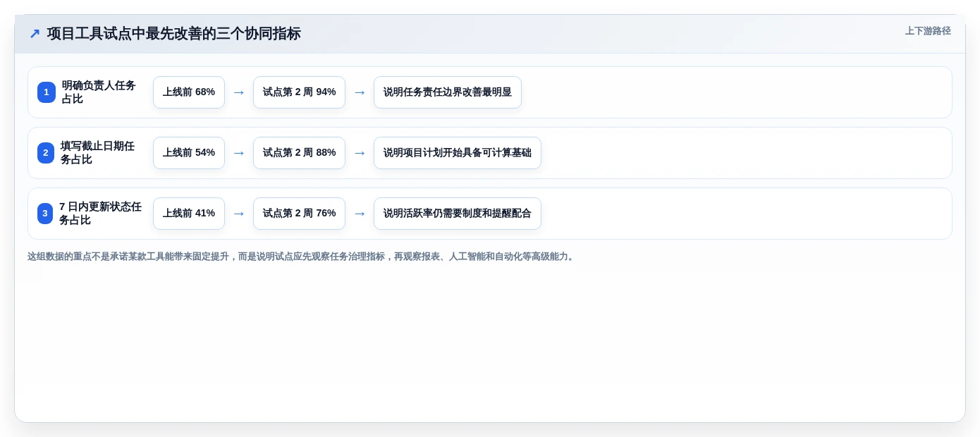
Task: Click the 试点第 2 周 76% chip
Action: [x=299, y=214]
